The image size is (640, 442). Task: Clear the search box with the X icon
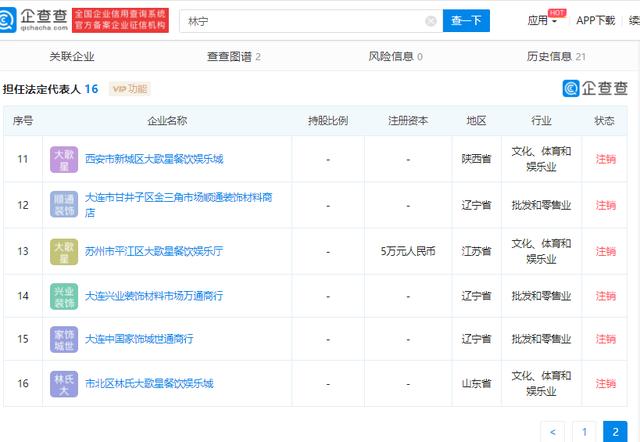(x=431, y=21)
